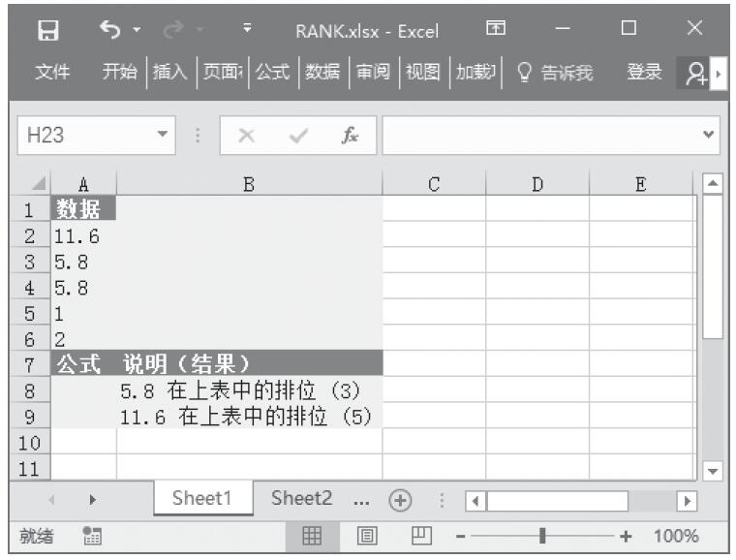Image resolution: width=736 pixels, height=560 pixels.
Task: Click the macro record icon in status bar
Action: click(94, 536)
